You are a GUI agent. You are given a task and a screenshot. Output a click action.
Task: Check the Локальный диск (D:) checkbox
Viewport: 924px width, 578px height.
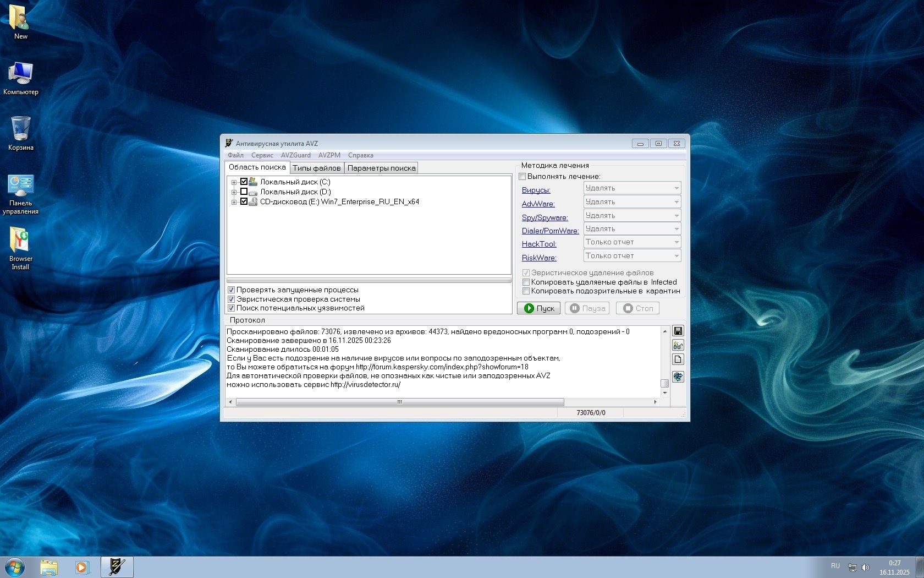244,192
